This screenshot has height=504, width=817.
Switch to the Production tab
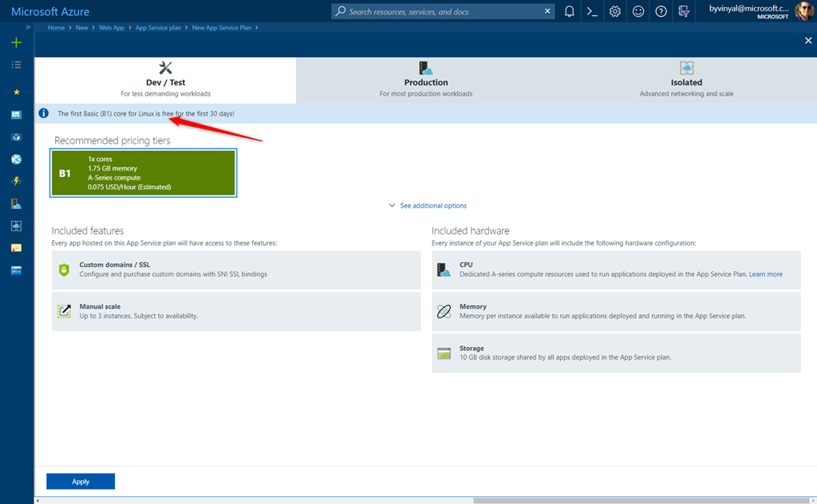point(426,81)
